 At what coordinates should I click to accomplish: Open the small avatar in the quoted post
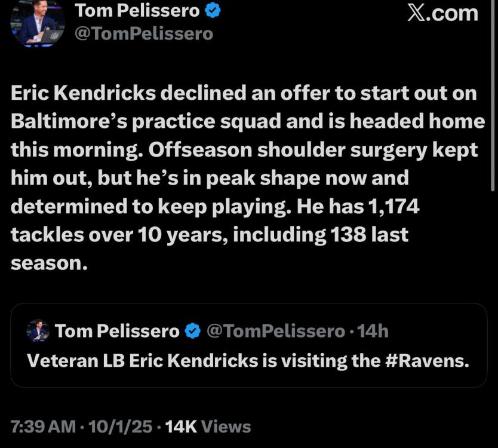[38, 331]
